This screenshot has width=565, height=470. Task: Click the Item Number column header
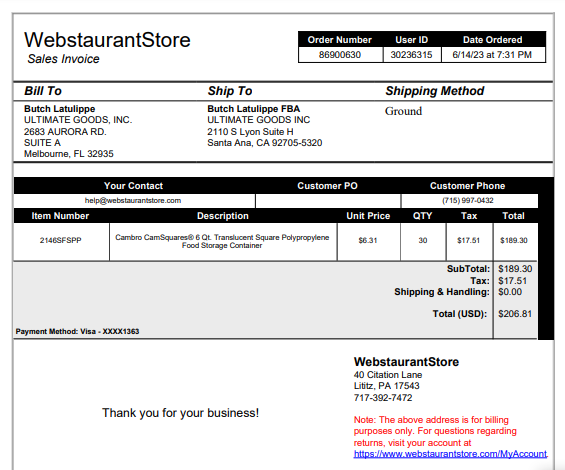tap(60, 216)
